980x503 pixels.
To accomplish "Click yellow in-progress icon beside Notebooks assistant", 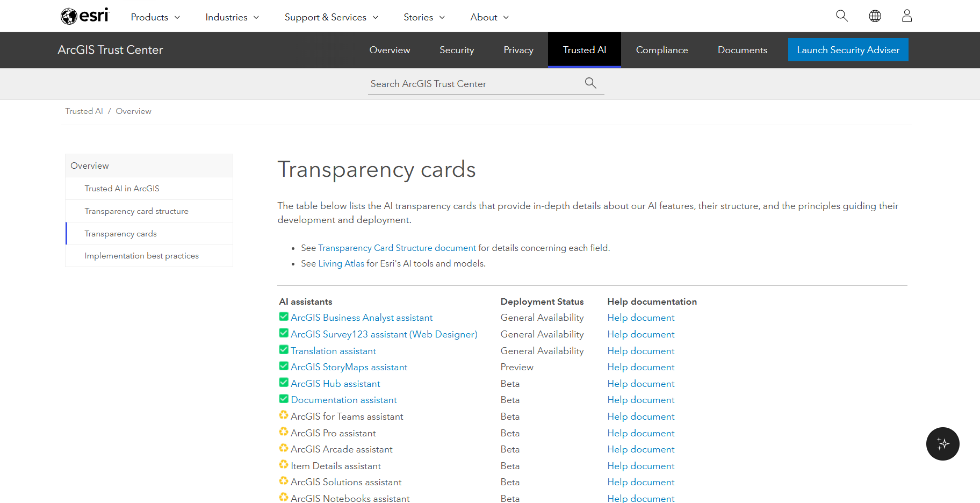I will (284, 498).
